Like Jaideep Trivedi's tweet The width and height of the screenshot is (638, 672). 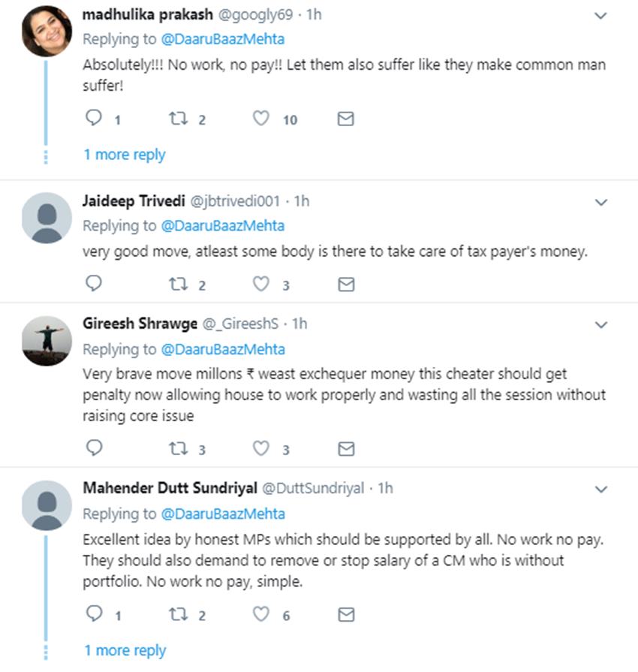(260, 284)
